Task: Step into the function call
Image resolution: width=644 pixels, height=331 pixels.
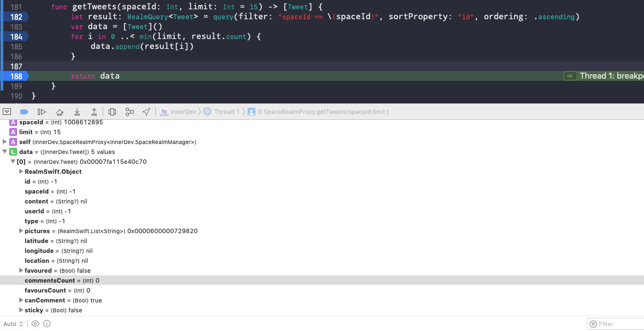Action: click(77, 112)
